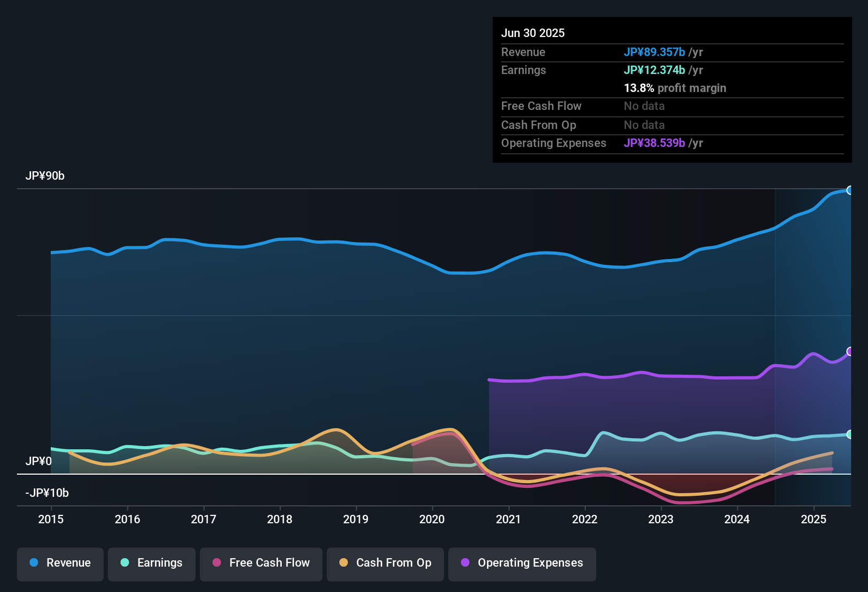Click the blue Revenue legend dot
This screenshot has width=868, height=592.
pyautogui.click(x=34, y=562)
